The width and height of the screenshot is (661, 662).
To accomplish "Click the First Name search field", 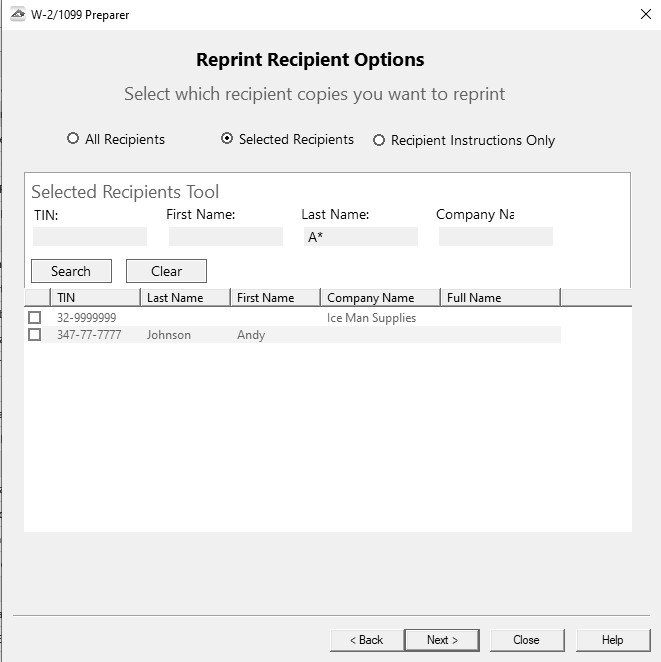I will pyautogui.click(x=225, y=237).
